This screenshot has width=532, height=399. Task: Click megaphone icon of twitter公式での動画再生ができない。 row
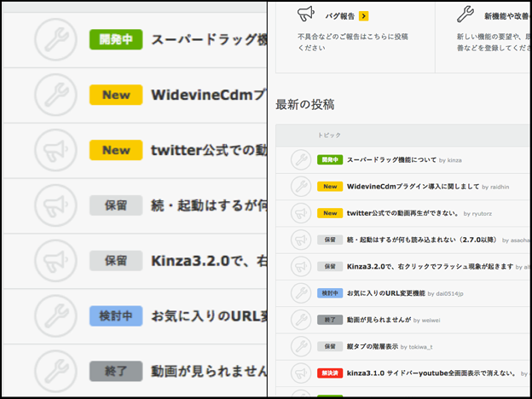click(x=301, y=213)
